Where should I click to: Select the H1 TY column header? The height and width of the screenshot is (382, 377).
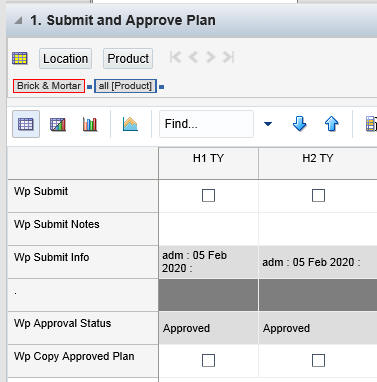point(208,163)
